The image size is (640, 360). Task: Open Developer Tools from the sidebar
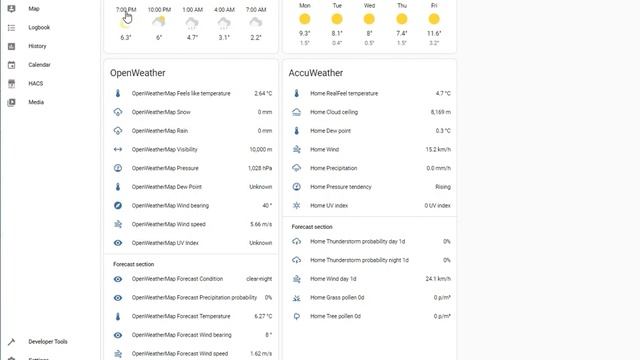(48, 342)
